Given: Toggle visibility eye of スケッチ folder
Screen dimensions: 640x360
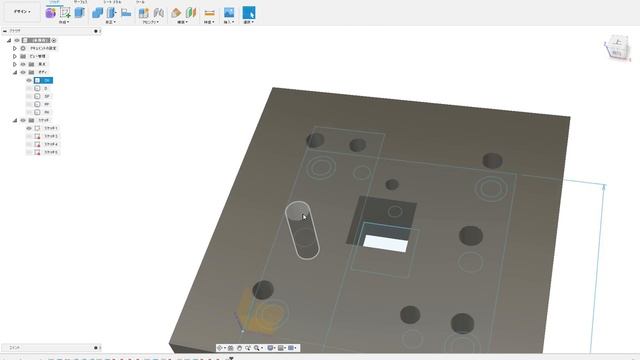Looking at the screenshot, I should point(23,120).
